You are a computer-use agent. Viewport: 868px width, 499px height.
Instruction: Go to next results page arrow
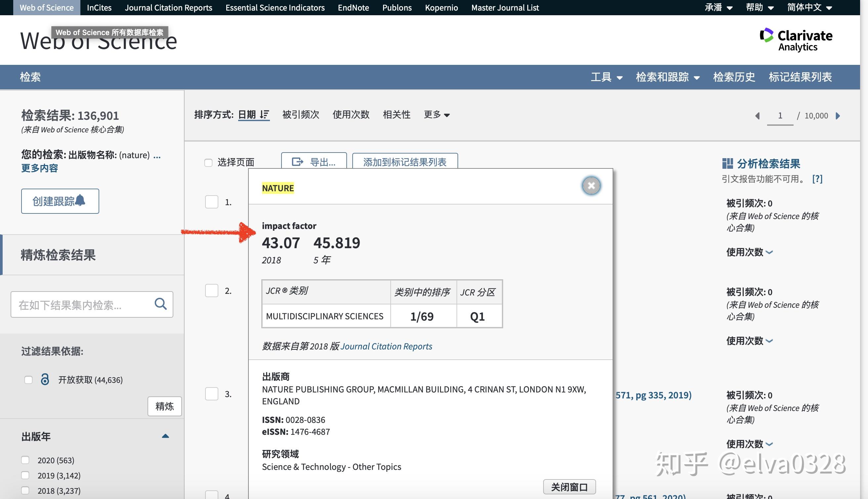pos(838,116)
